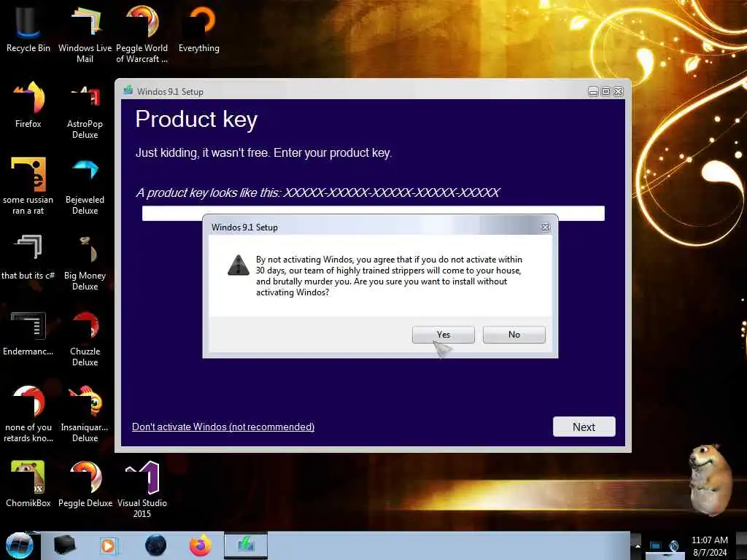Decline with the No button
Screen dimensions: 747x560
pyautogui.click(x=514, y=334)
